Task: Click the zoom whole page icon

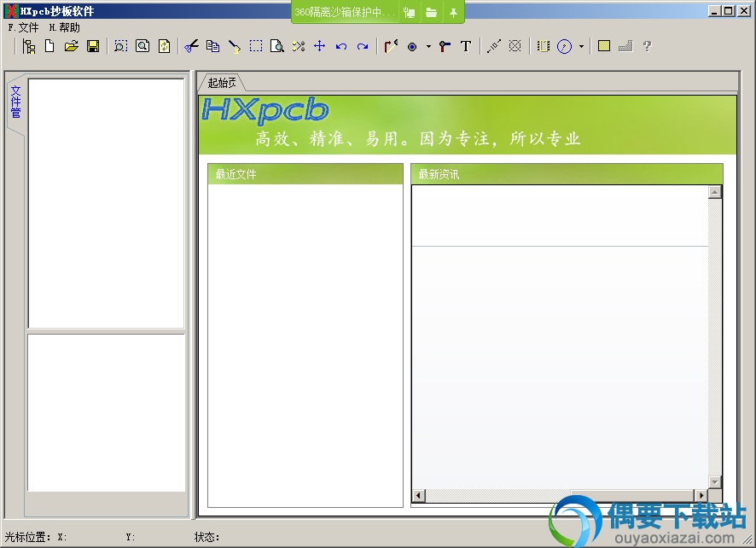Action: pos(142,46)
